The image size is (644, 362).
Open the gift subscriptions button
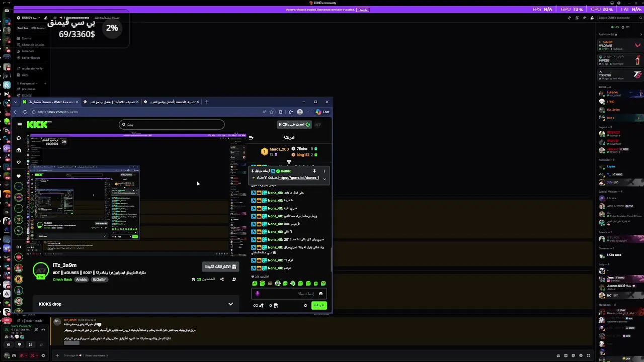click(220, 266)
